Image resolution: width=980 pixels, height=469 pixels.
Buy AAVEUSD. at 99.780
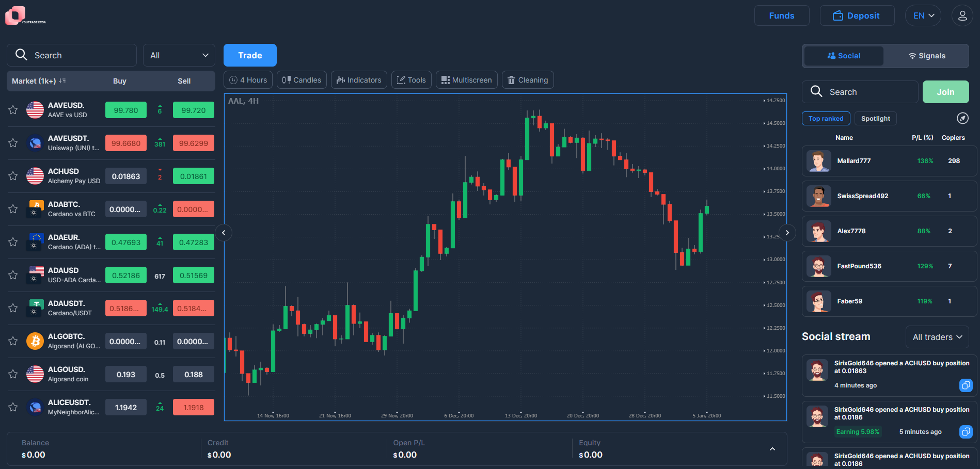pyautogui.click(x=126, y=110)
